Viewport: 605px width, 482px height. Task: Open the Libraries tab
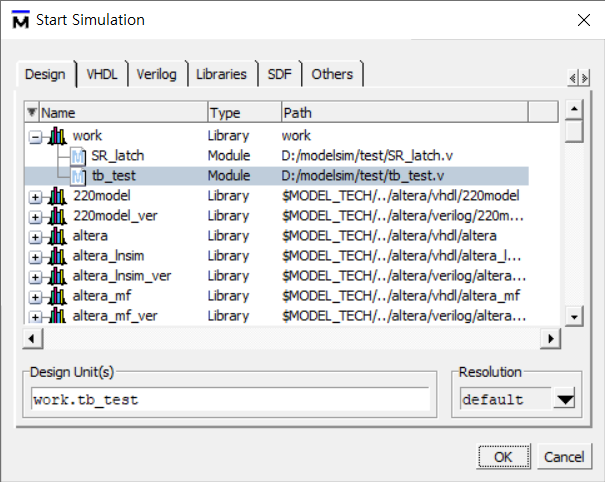click(x=221, y=74)
